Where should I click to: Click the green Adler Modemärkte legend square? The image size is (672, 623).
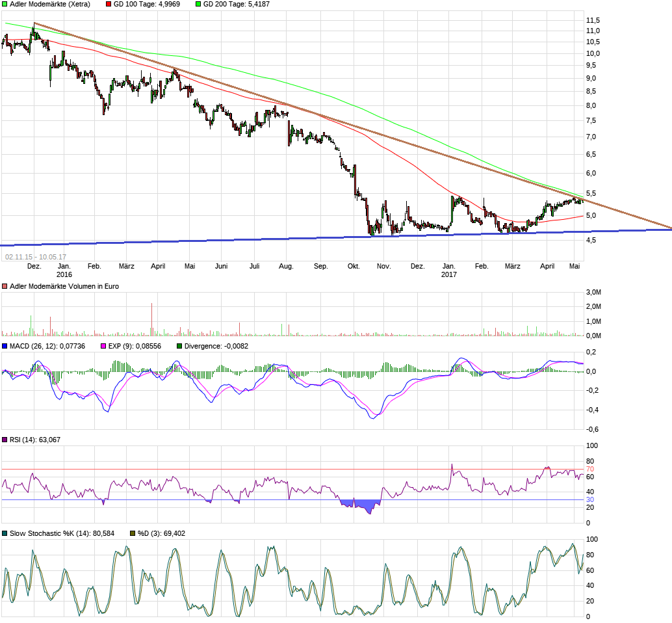coord(5,5)
